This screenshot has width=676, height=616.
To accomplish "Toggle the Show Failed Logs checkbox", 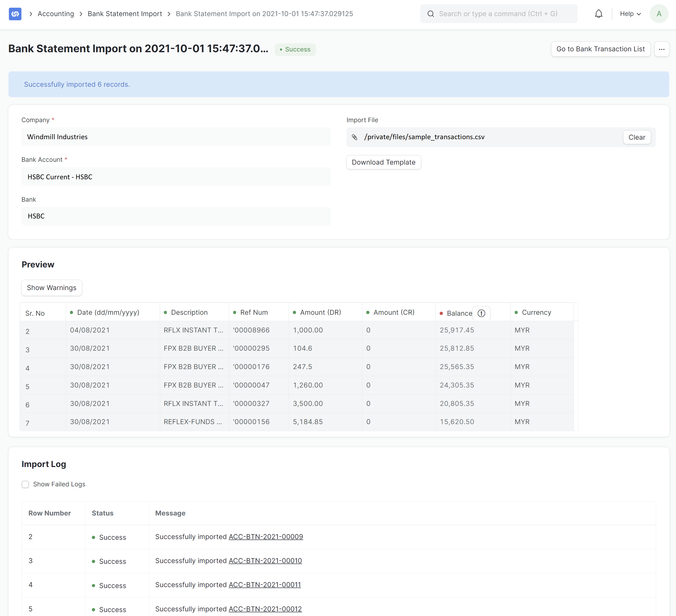I will pos(25,484).
